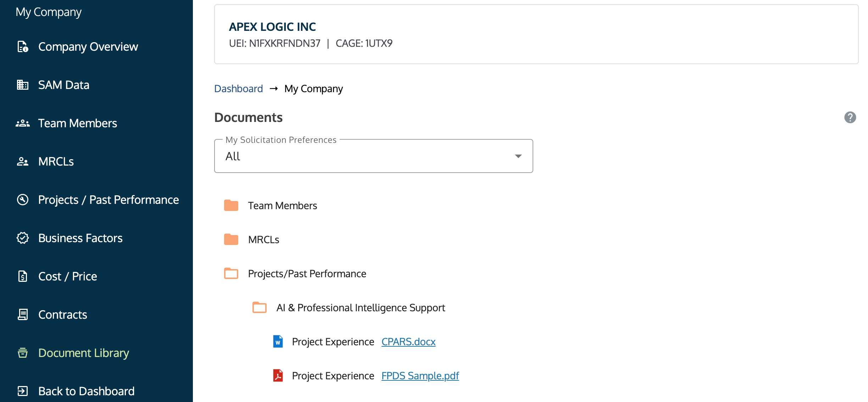Open the CPARS.docx link
Image resolution: width=868 pixels, height=402 pixels.
pyautogui.click(x=408, y=342)
